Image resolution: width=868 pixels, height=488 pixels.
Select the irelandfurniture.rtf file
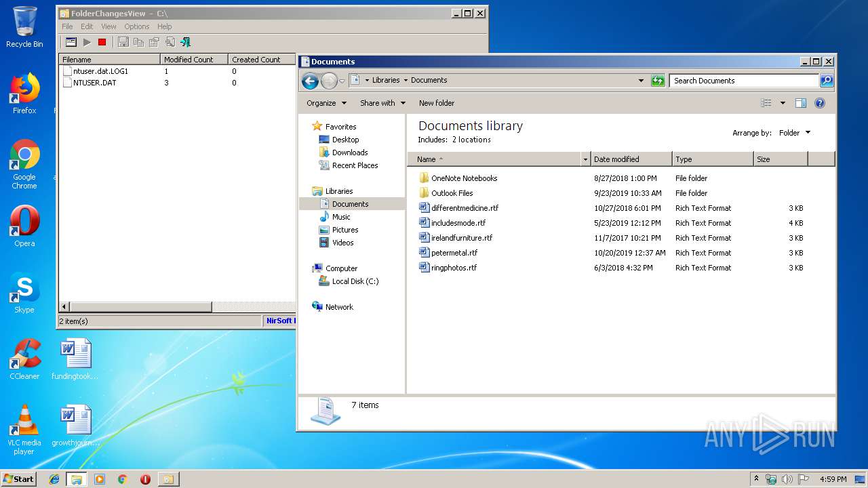pos(462,238)
